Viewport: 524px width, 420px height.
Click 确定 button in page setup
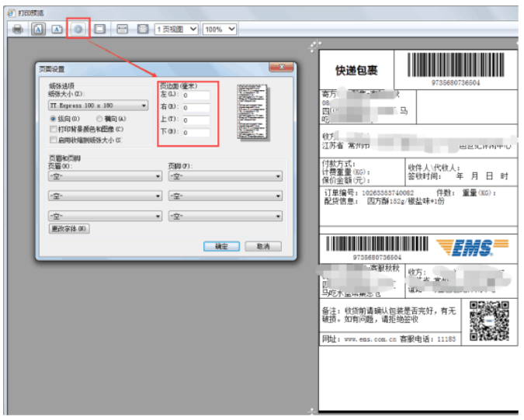pos(221,246)
